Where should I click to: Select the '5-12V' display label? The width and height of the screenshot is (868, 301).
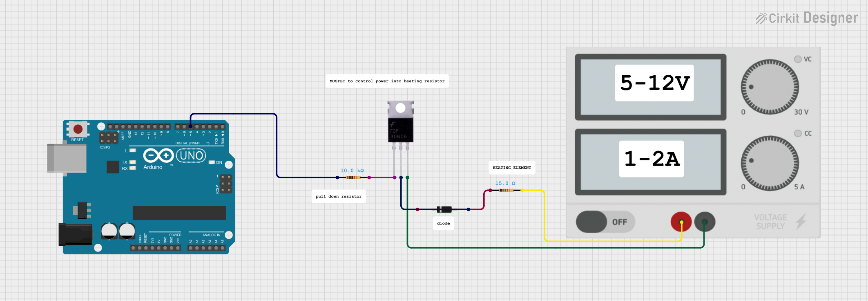pyautogui.click(x=654, y=83)
